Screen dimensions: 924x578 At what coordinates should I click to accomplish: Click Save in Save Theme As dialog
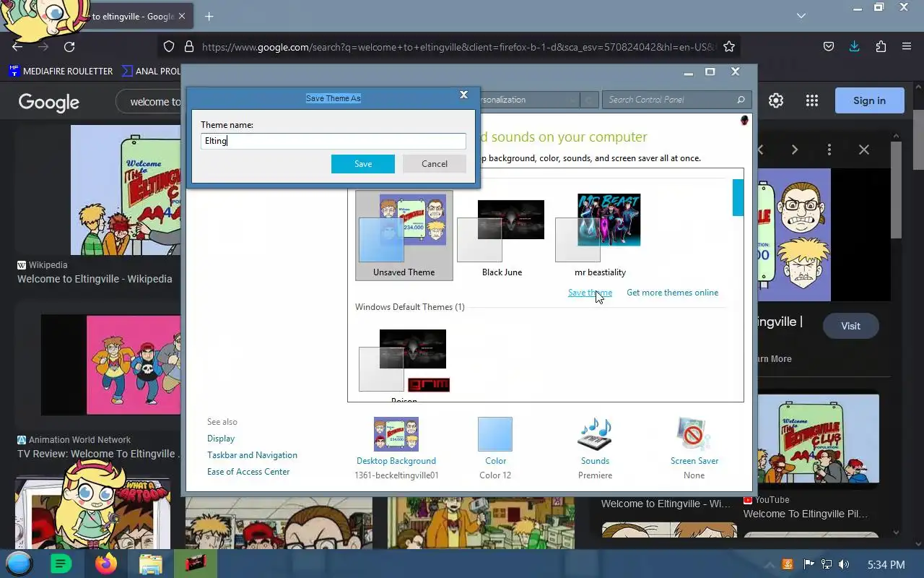[x=363, y=164]
